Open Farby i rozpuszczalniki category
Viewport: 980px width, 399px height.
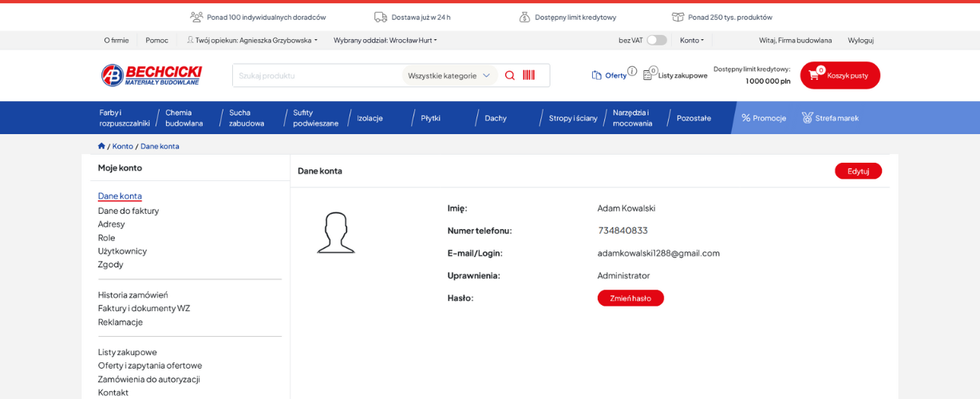124,118
